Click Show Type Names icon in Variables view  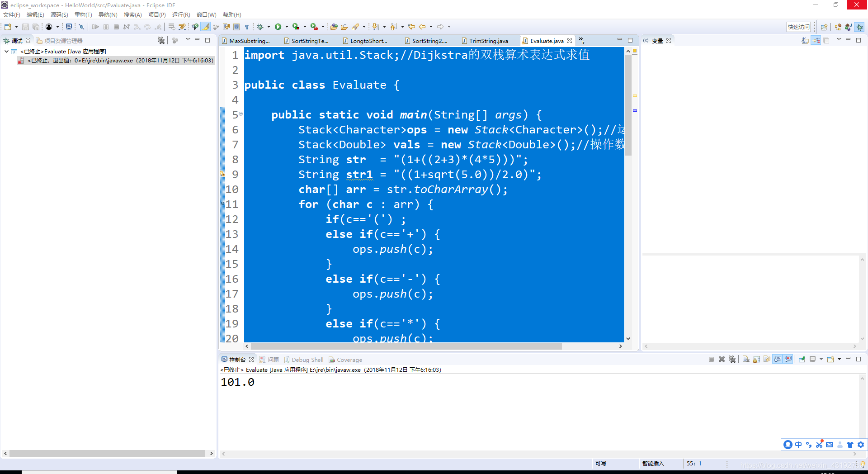click(x=805, y=41)
